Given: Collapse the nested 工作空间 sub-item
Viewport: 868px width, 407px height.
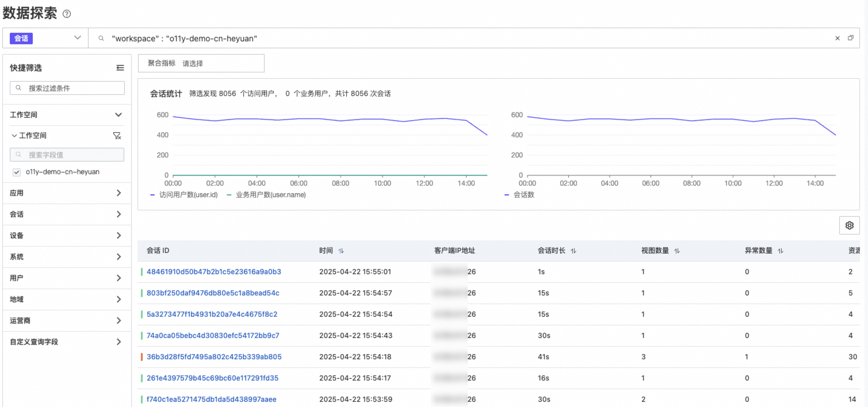Looking at the screenshot, I should [14, 135].
